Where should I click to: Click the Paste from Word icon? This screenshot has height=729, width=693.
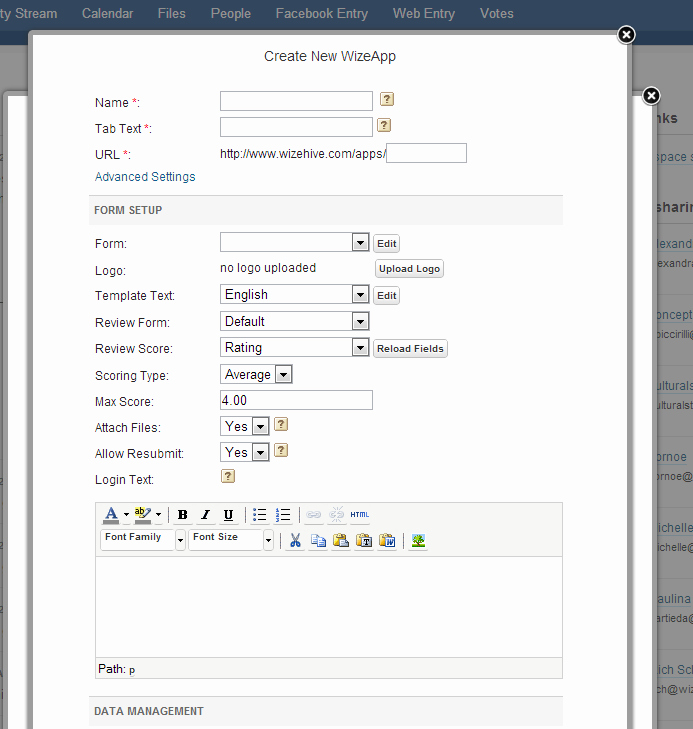[x=387, y=541]
